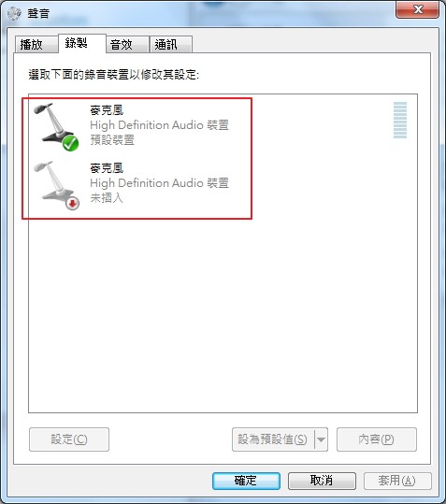This screenshot has width=446, height=504.
Task: Open the 內容(P) properties button
Action: click(377, 439)
